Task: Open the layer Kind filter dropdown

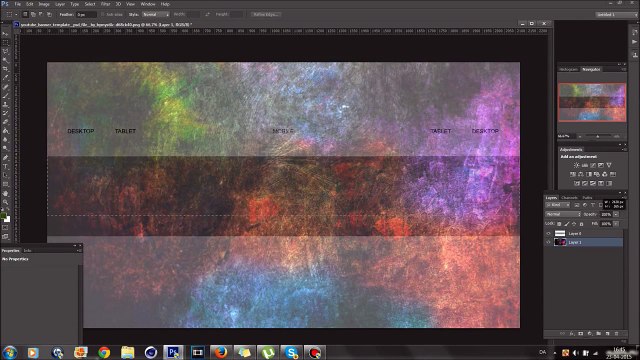Action: [558, 205]
